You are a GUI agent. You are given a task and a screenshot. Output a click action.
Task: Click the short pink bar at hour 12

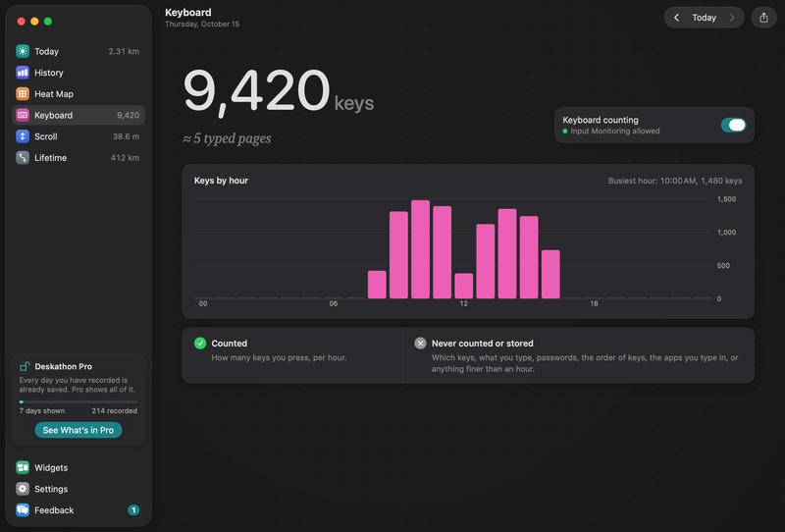coord(463,286)
